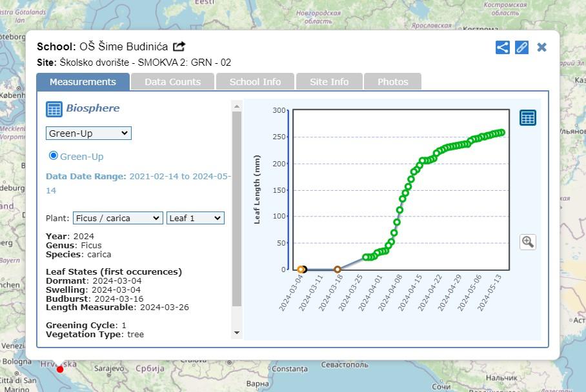
Task: Open the Leaf 1 selector dropdown
Action: coord(195,218)
